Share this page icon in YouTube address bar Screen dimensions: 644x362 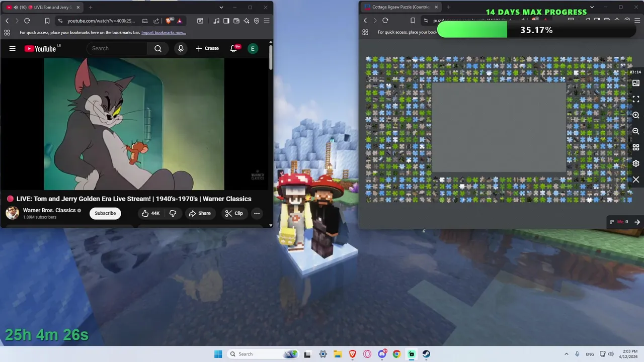pyautogui.click(x=156, y=21)
